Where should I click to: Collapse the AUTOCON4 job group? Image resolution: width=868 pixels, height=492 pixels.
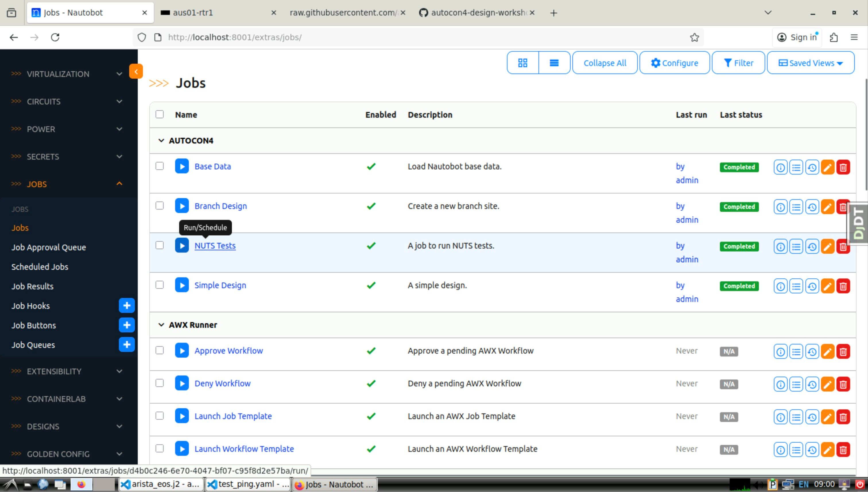(161, 141)
